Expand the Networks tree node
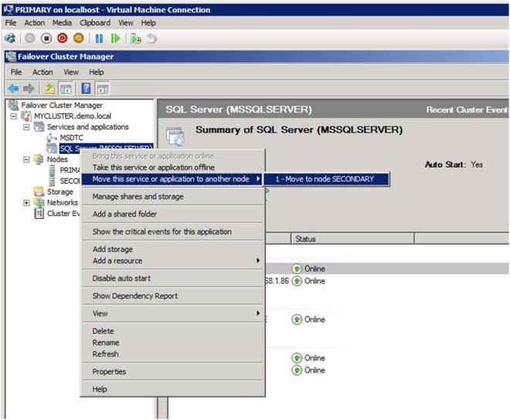Image resolution: width=510 pixels, height=420 pixels. (x=27, y=202)
